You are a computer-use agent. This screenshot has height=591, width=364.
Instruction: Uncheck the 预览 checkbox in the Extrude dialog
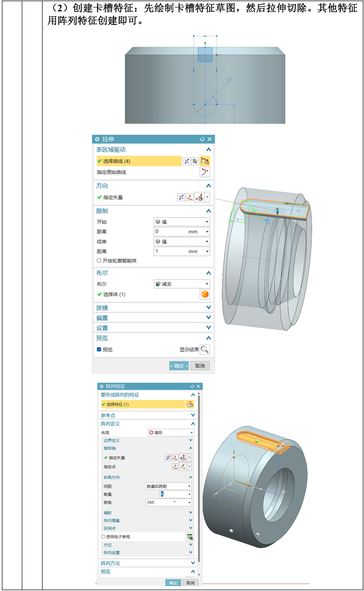click(x=99, y=349)
